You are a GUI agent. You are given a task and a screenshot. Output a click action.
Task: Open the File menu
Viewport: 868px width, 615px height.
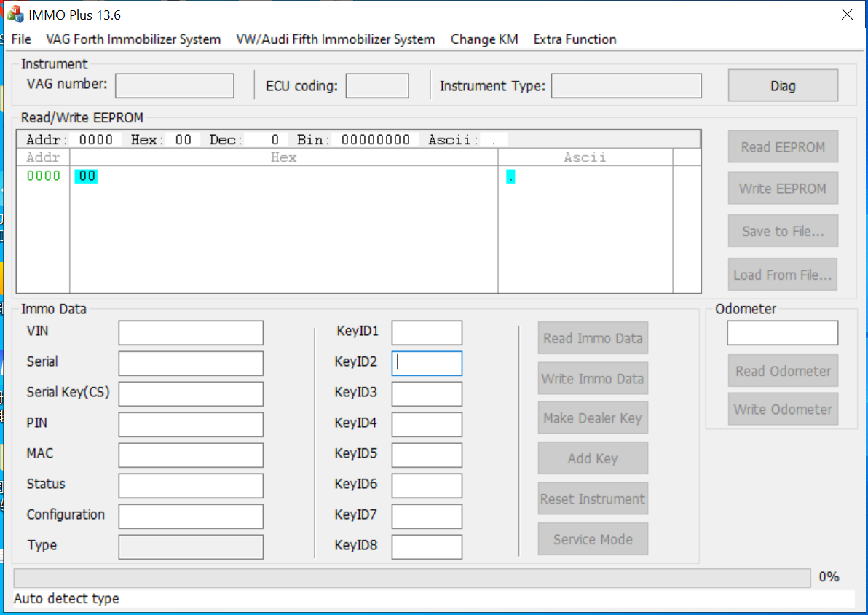point(21,39)
